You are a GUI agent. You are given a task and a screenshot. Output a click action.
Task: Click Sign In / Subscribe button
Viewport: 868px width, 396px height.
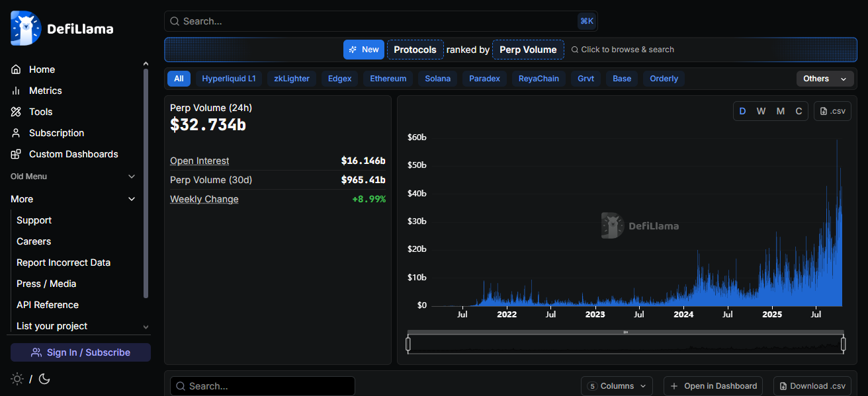tap(81, 352)
